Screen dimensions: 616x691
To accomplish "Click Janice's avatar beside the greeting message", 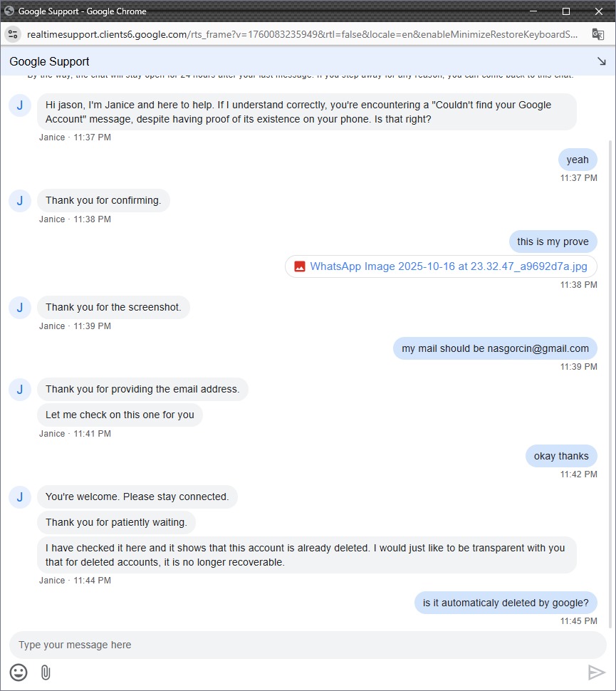I will (20, 105).
